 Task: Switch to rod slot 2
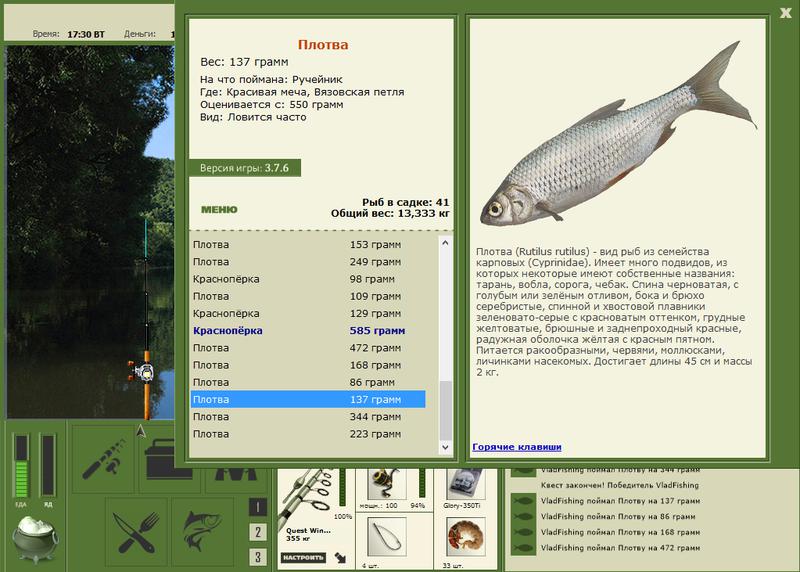pyautogui.click(x=258, y=532)
